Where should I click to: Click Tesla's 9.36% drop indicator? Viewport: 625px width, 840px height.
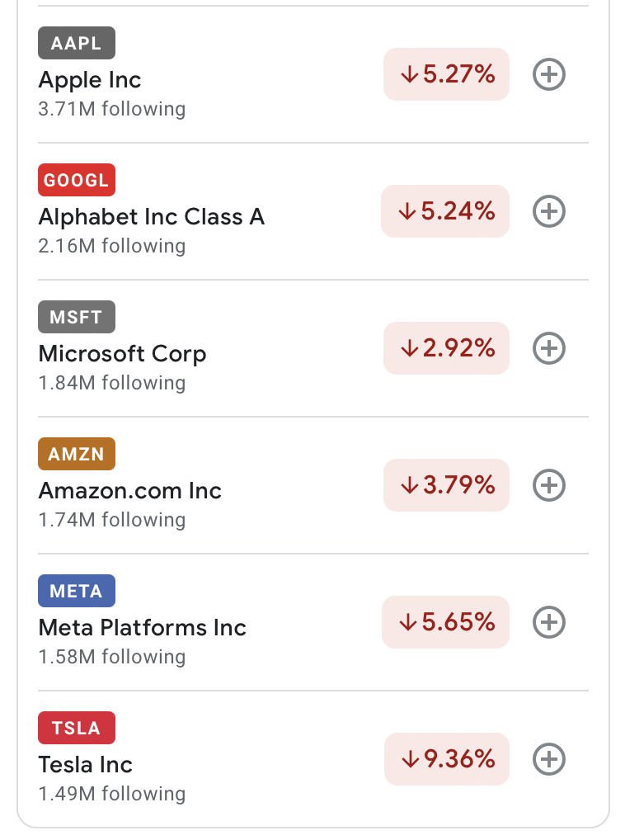point(447,759)
